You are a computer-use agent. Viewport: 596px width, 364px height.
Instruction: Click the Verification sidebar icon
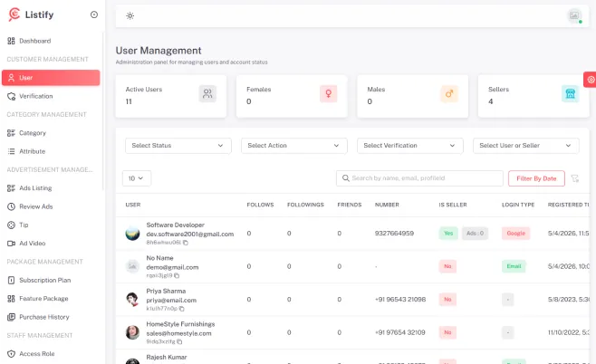pyautogui.click(x=11, y=96)
